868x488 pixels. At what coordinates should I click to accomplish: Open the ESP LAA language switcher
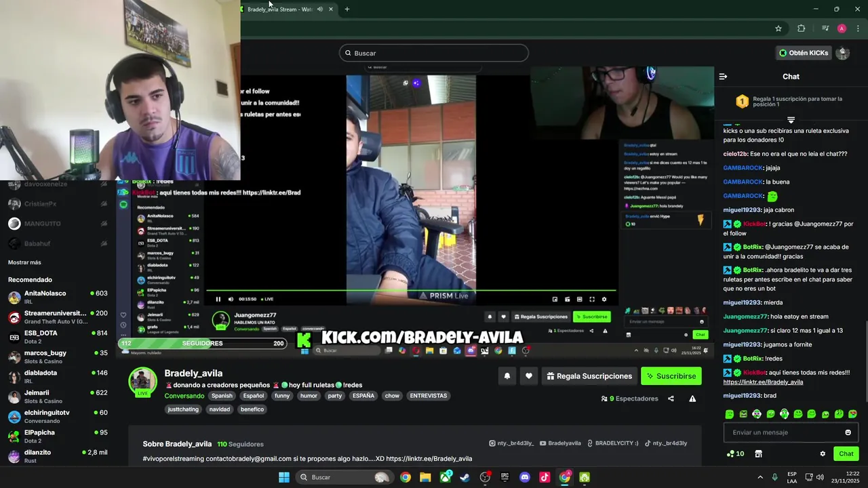coord(792,477)
